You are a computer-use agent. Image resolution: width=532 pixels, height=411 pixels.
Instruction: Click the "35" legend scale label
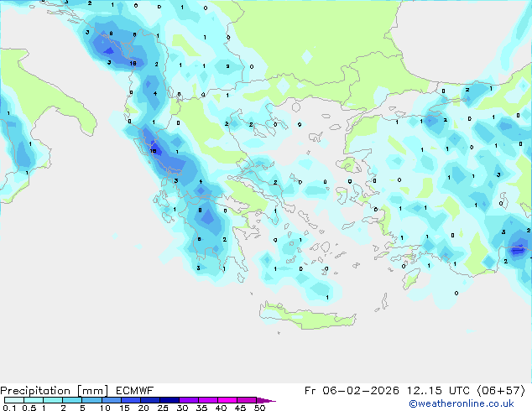tap(201, 408)
